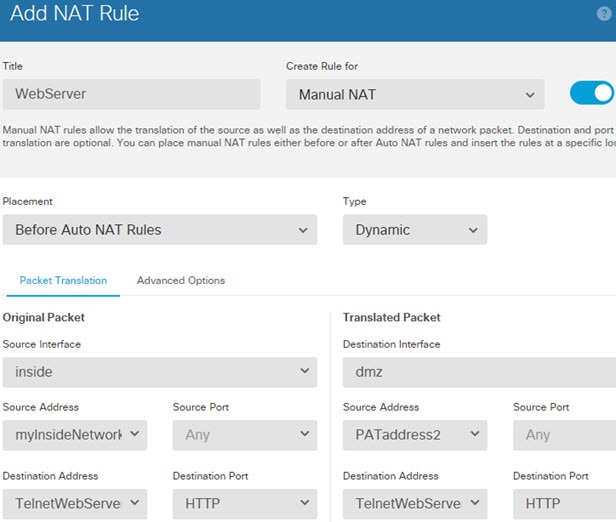This screenshot has width=616, height=522.
Task: Click the Translated Packet section heading
Action: click(x=392, y=317)
